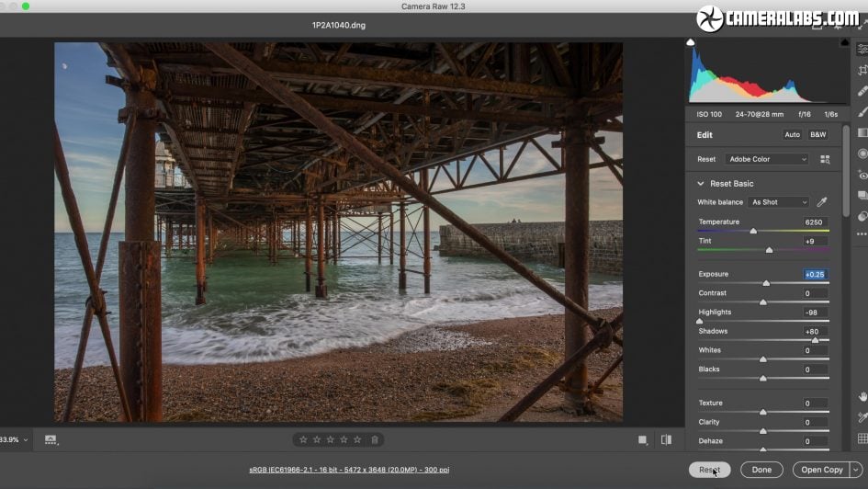Click the Contrast slider handle
This screenshot has height=489, width=868.
point(762,302)
